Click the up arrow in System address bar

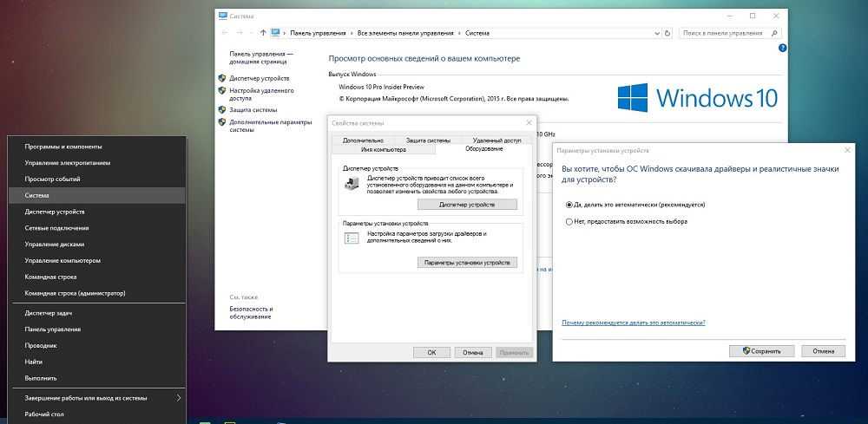pyautogui.click(x=263, y=33)
